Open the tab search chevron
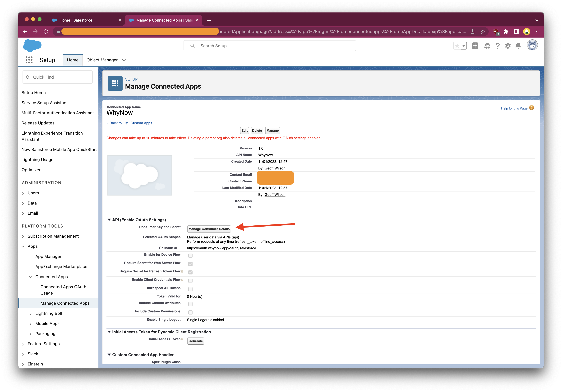The height and width of the screenshot is (392, 562). tap(537, 20)
